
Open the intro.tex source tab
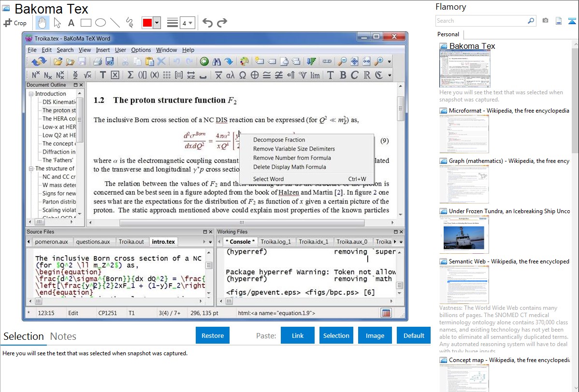point(163,242)
